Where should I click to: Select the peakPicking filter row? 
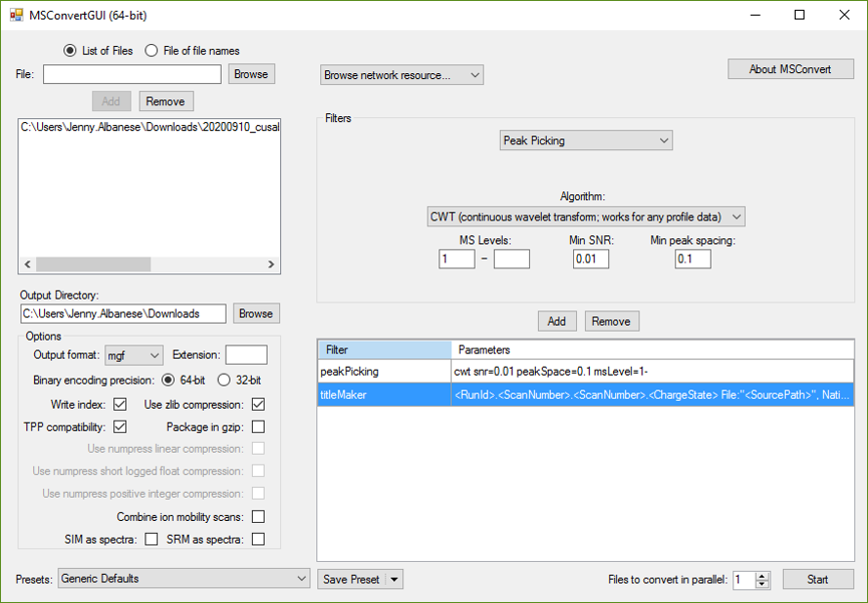click(x=586, y=371)
